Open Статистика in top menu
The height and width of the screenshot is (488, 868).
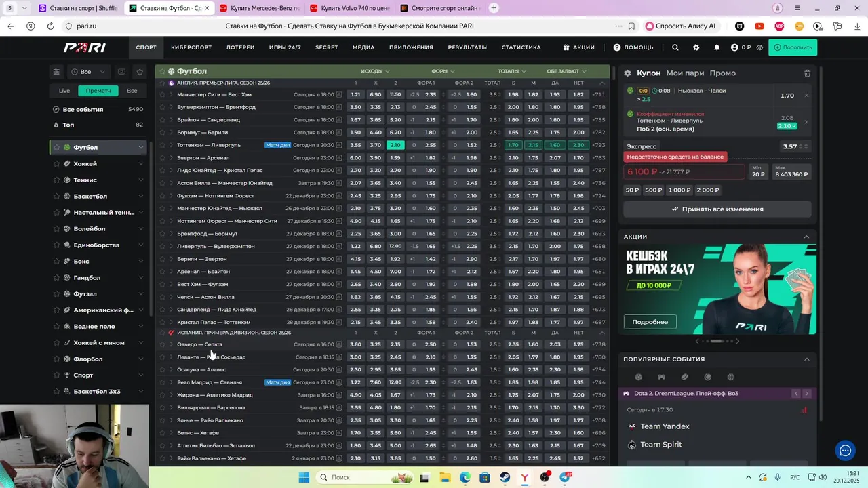521,47
